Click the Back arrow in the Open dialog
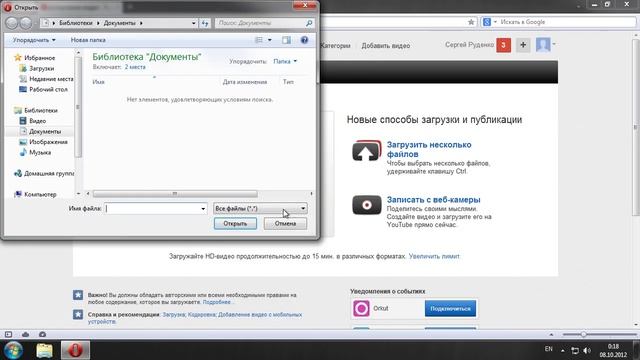640x360 pixels. coord(12,23)
